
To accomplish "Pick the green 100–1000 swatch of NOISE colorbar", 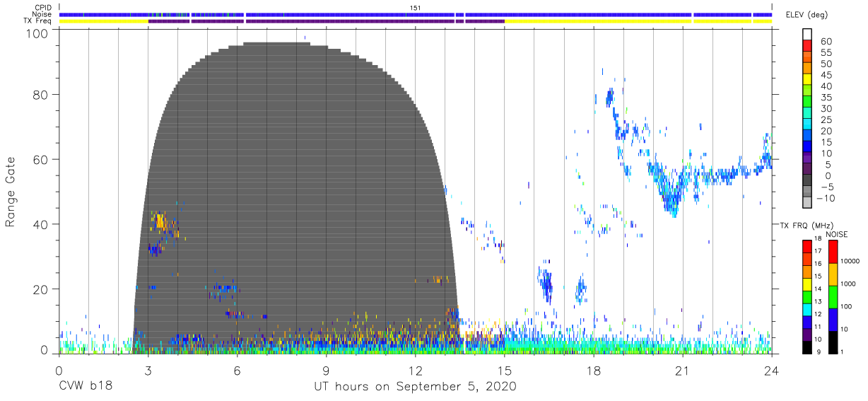I will pyautogui.click(x=833, y=296).
